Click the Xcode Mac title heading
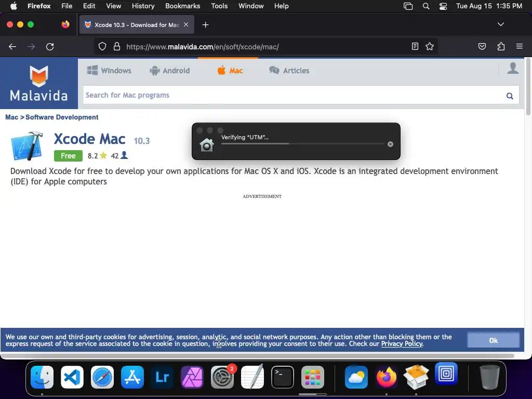The image size is (532, 399). [x=89, y=139]
